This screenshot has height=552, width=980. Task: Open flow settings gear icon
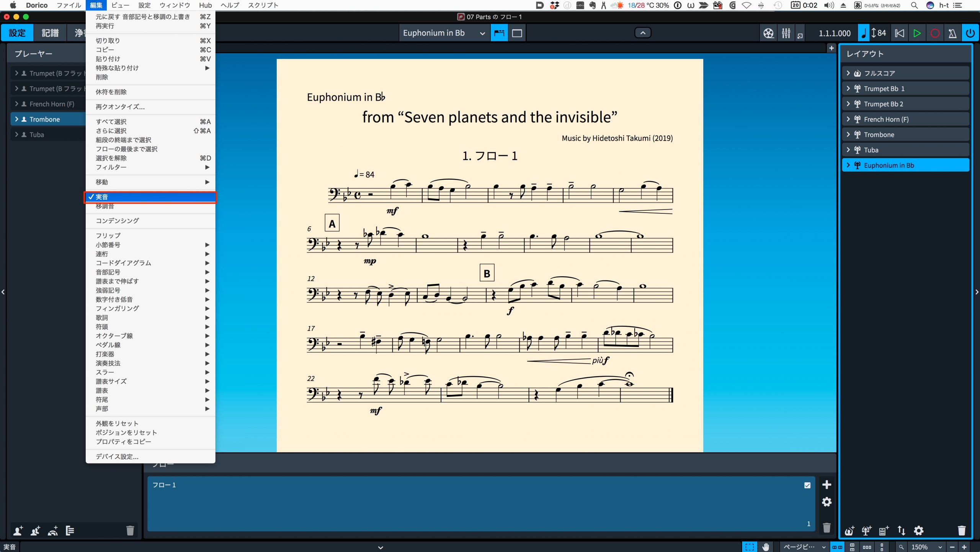coord(827,502)
